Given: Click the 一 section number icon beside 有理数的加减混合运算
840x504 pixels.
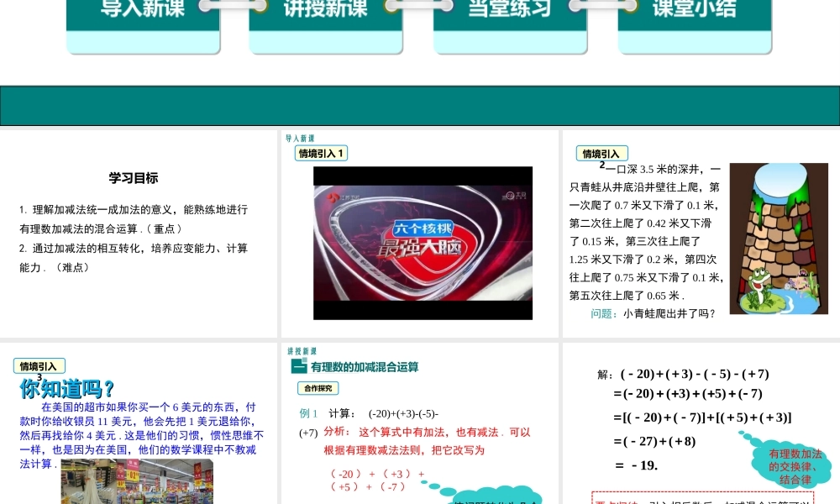Looking at the screenshot, I should [x=298, y=366].
